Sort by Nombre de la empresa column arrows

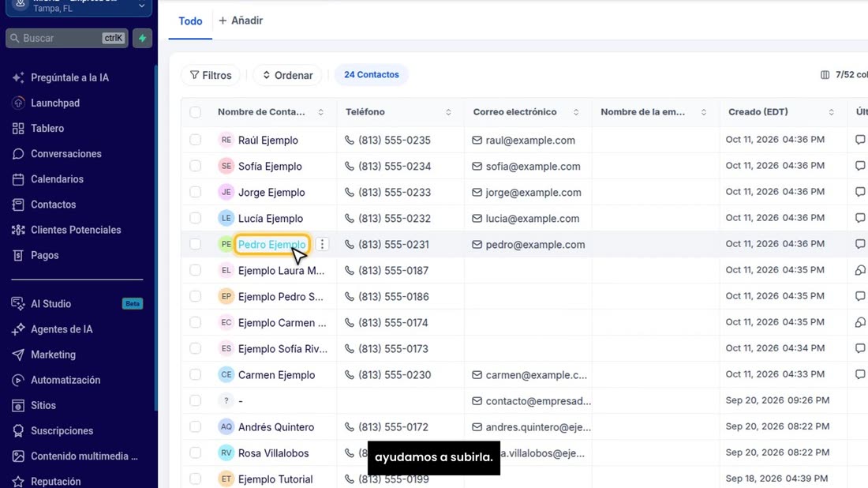pyautogui.click(x=704, y=112)
